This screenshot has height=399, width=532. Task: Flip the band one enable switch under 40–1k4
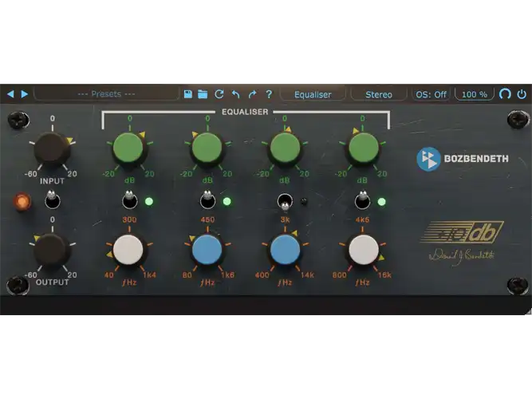[129, 200]
